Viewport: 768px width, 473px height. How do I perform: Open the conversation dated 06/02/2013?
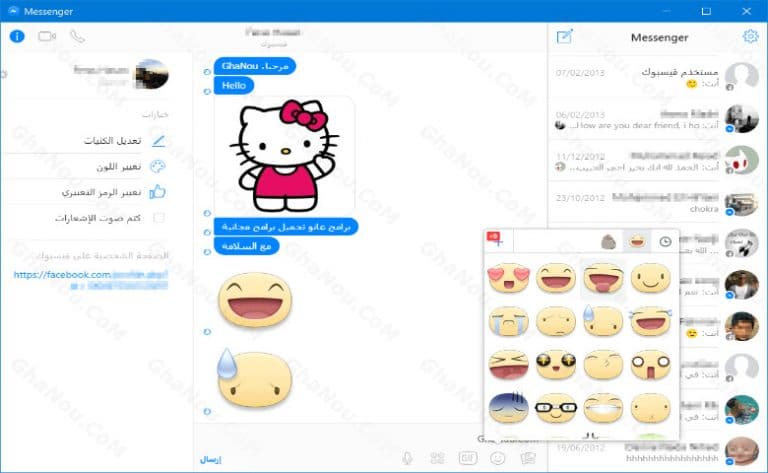click(x=656, y=119)
